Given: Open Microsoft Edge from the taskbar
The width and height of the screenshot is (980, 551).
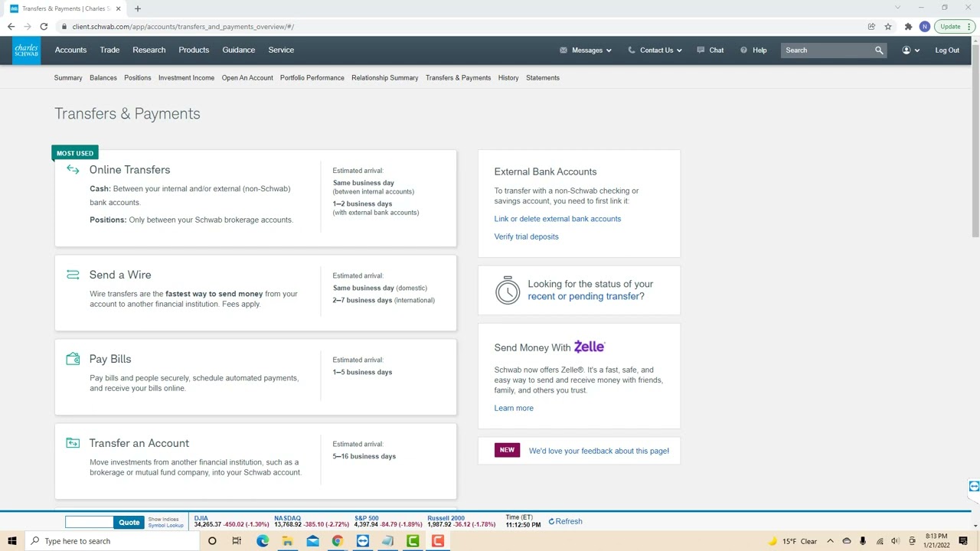Looking at the screenshot, I should point(263,541).
